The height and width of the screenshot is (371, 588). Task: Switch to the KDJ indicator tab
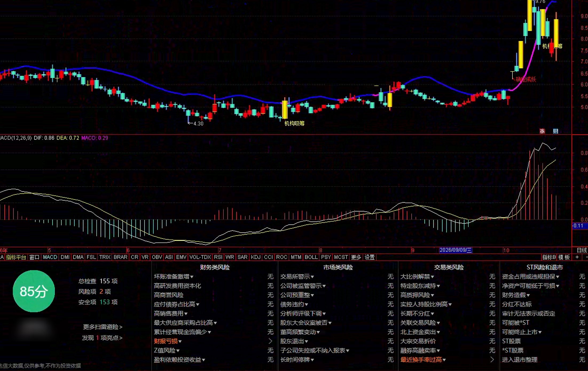[x=256, y=257]
